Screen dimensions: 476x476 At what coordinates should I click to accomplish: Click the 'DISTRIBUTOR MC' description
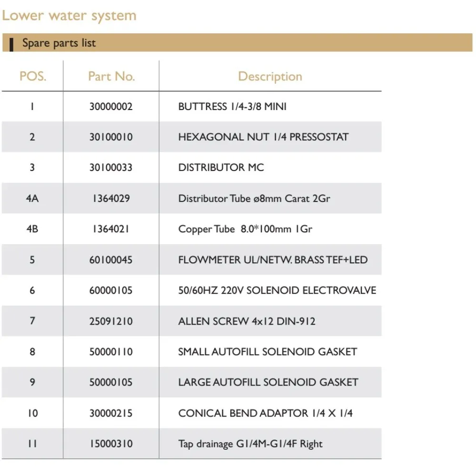point(221,168)
